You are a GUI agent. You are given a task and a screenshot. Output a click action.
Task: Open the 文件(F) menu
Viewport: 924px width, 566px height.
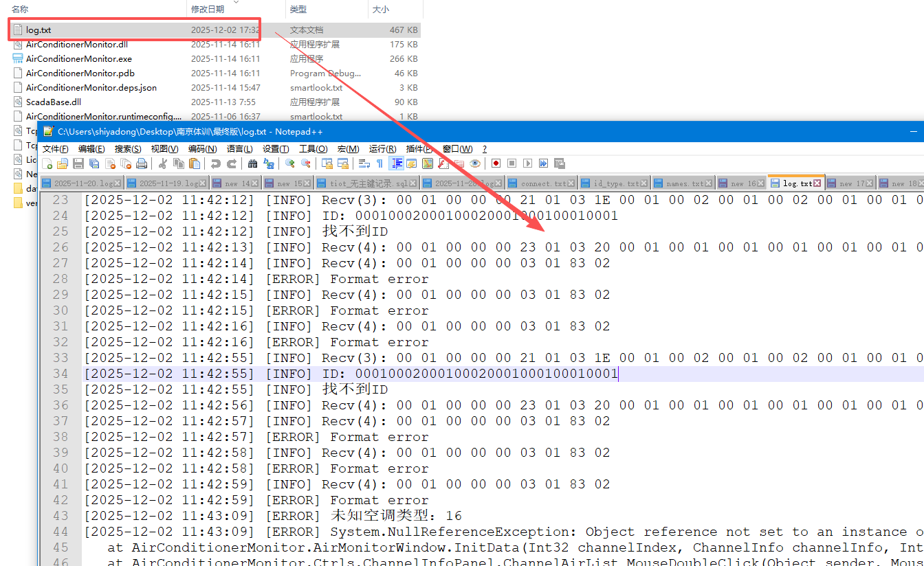point(56,149)
